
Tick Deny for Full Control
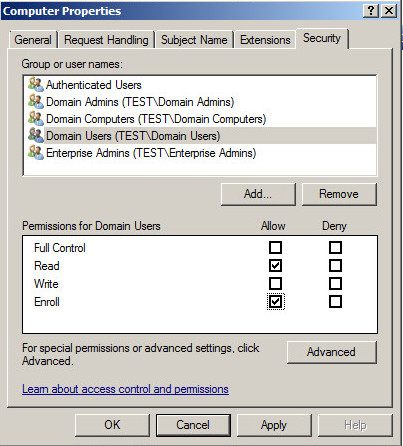[335, 248]
